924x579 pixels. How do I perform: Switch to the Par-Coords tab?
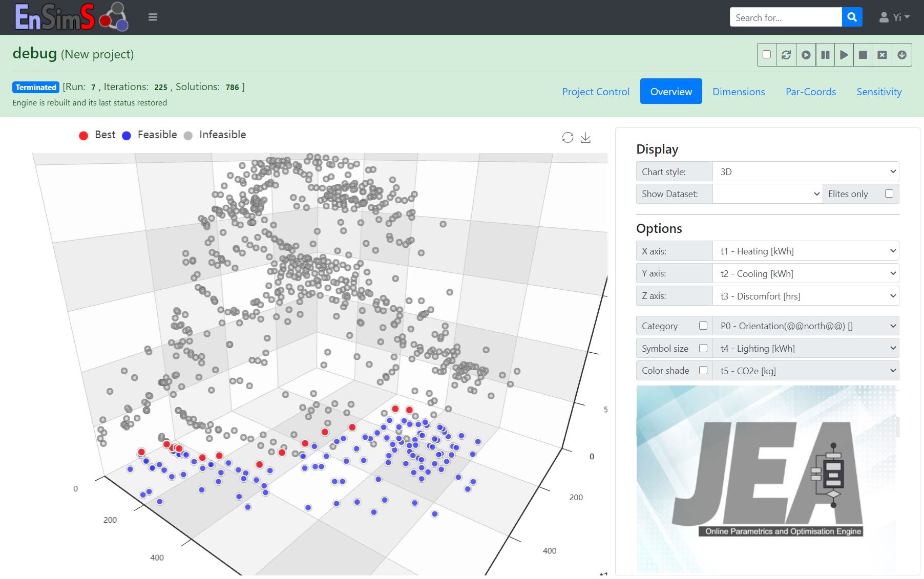click(810, 92)
